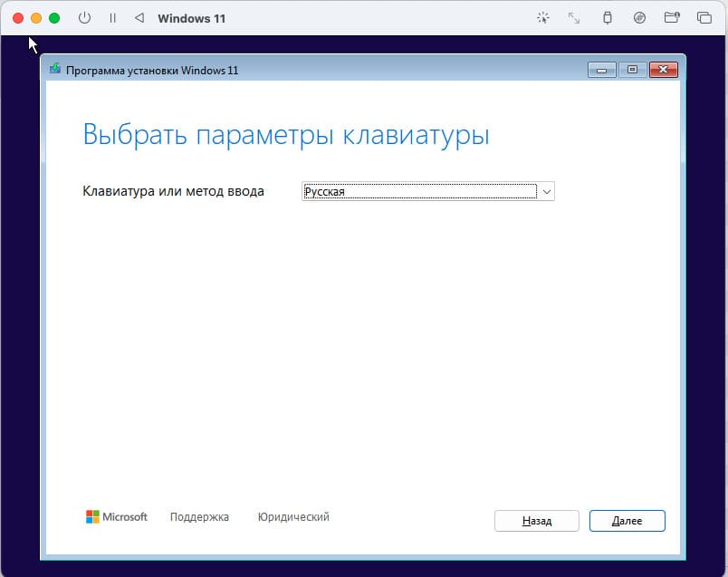The height and width of the screenshot is (577, 728).
Task: Pause the virtual machine
Action: (112, 18)
